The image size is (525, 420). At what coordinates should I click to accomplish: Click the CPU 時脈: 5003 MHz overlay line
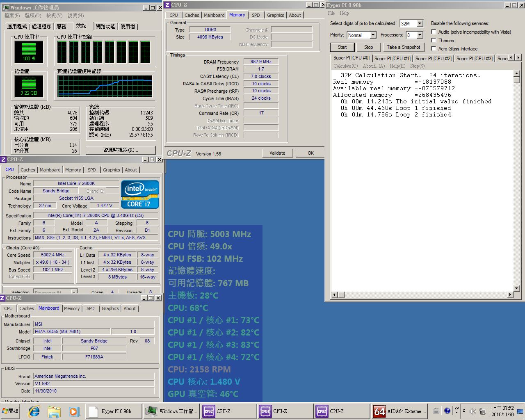coord(210,234)
